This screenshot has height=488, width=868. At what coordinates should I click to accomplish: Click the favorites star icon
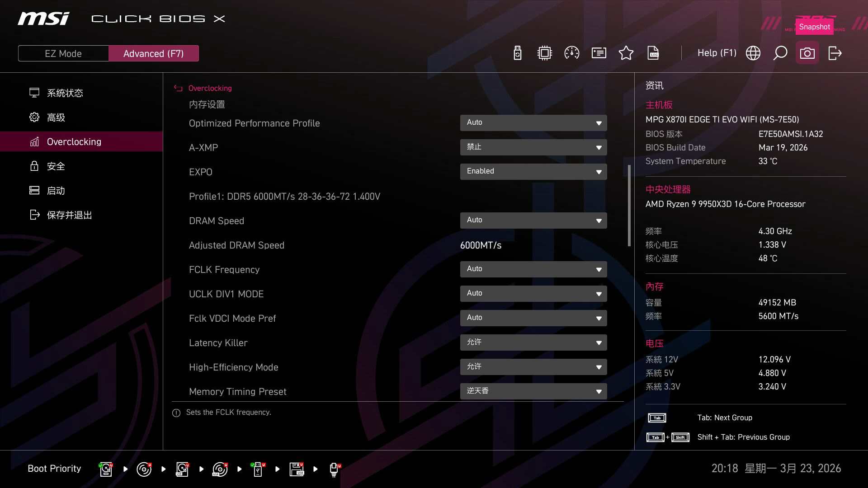(626, 53)
